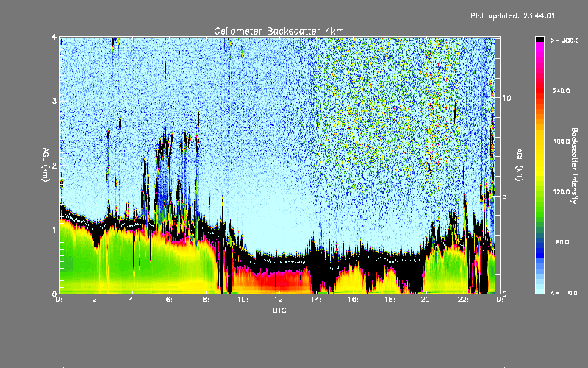The height and width of the screenshot is (368, 588).
Task: Click the 'Ceilometer Backscatter 4km' plot title
Action: point(279,31)
